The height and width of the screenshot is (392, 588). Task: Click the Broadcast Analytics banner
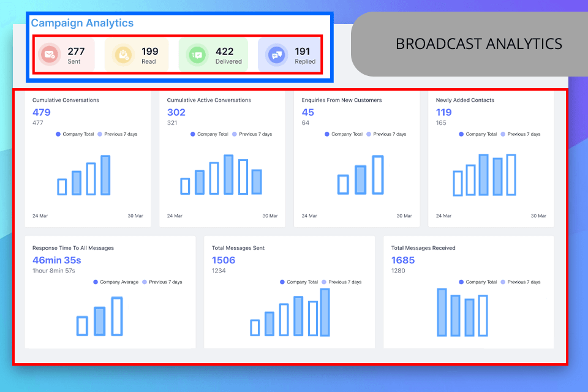click(x=469, y=44)
